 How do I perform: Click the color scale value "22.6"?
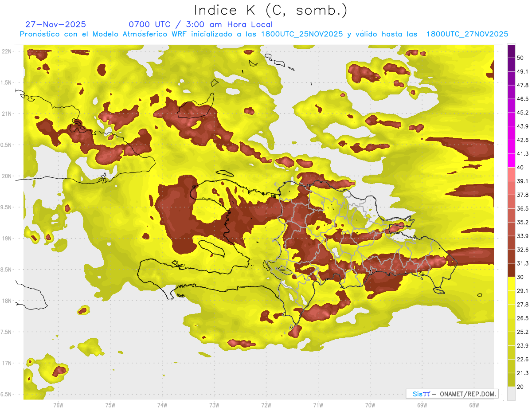tap(522, 360)
